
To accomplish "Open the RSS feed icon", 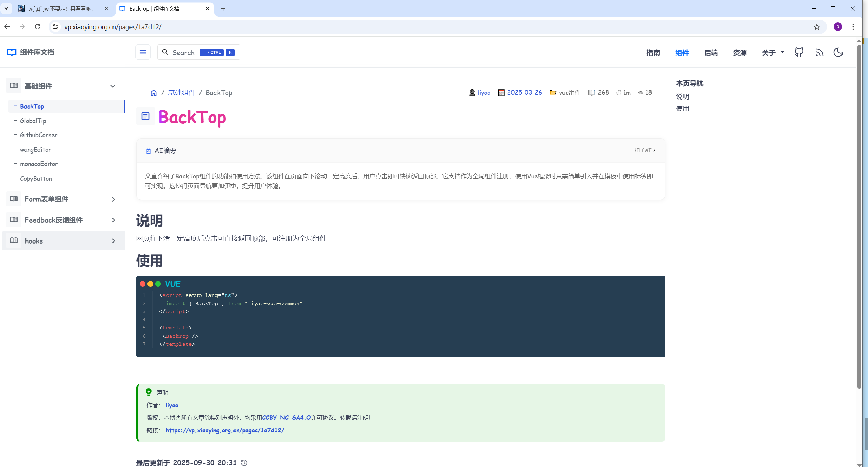I will (819, 52).
